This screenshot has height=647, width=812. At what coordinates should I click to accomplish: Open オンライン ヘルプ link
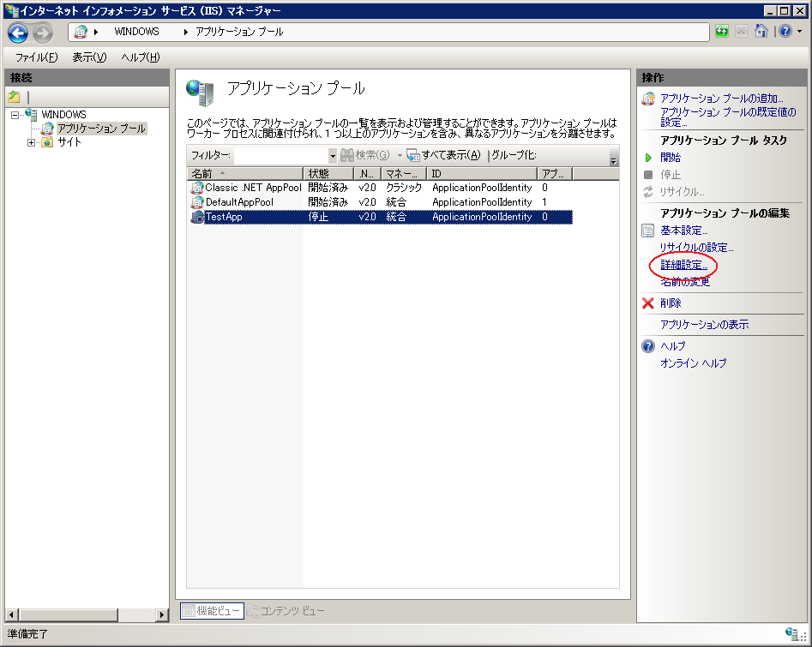pyautogui.click(x=693, y=363)
